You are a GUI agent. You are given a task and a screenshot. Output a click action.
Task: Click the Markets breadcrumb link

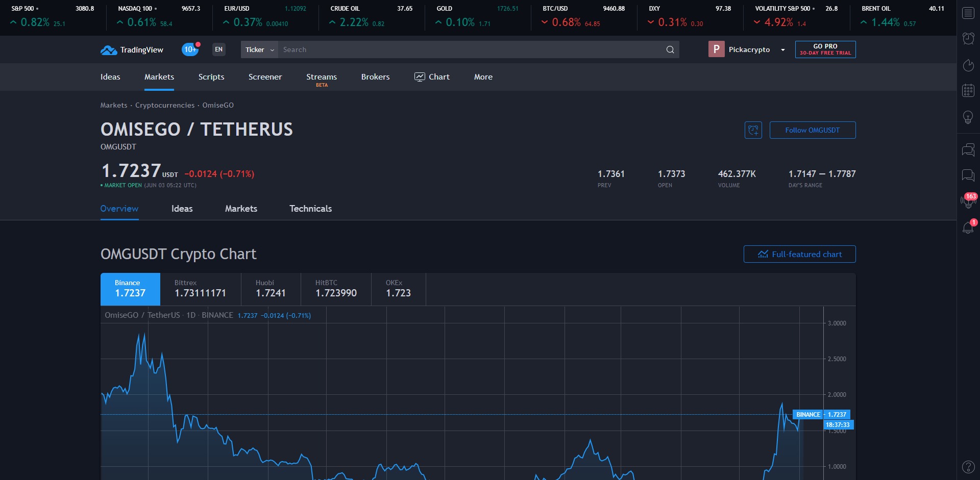point(114,105)
